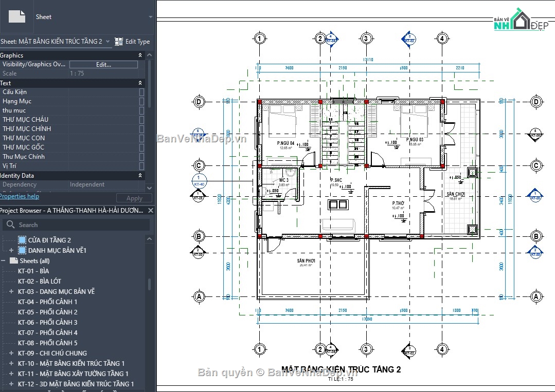Click the left grid bubble D
Viewport: 555px width, 392px height.
pos(199,102)
